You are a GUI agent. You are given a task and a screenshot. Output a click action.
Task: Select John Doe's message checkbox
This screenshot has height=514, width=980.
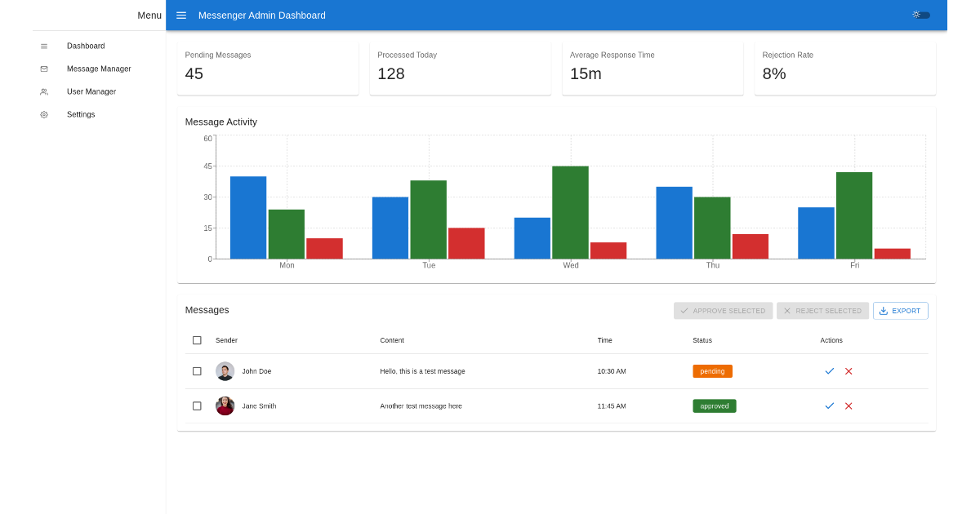197,371
